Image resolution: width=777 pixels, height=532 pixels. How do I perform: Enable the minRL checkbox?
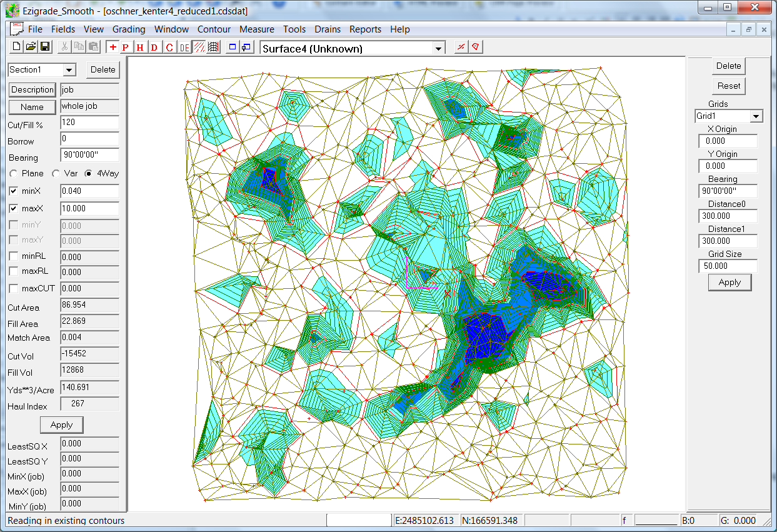[x=14, y=256]
